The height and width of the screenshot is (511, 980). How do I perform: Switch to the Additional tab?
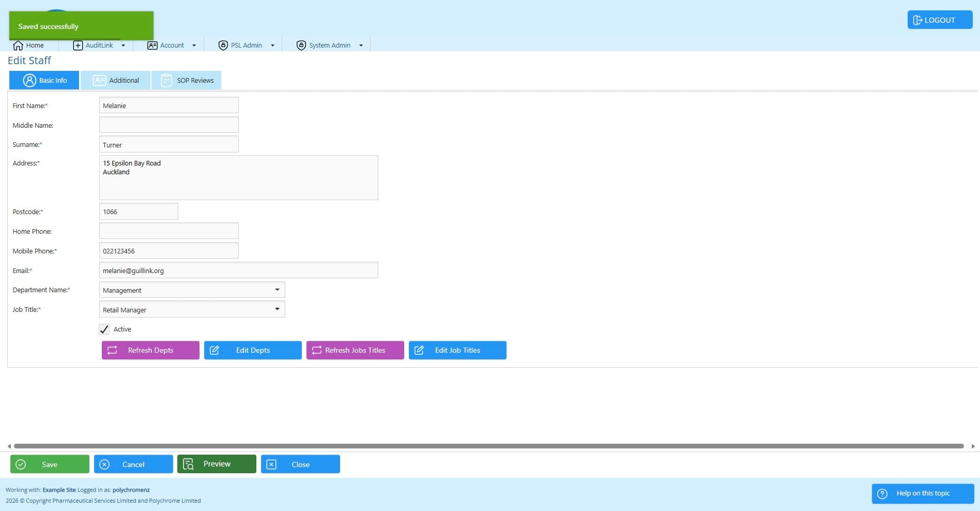115,80
